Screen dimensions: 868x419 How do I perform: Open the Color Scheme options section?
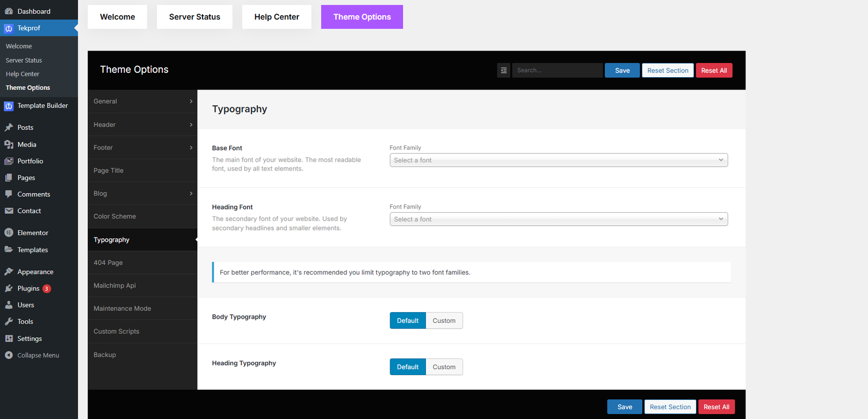[142, 217]
